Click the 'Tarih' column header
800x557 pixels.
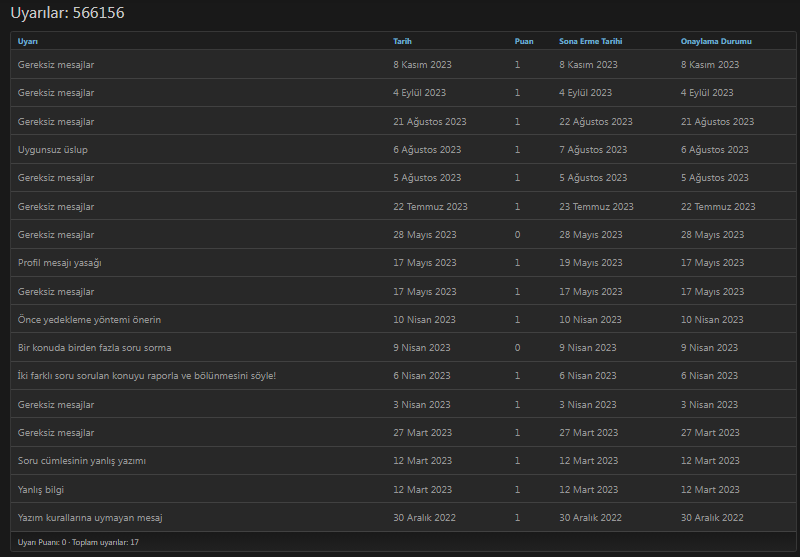tap(402, 41)
